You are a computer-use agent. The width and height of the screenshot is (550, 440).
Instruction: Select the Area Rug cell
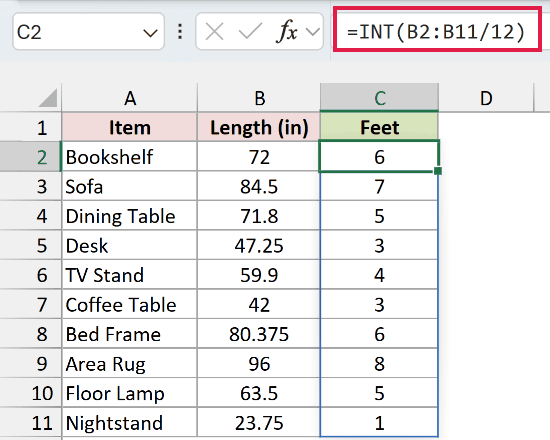(x=130, y=364)
